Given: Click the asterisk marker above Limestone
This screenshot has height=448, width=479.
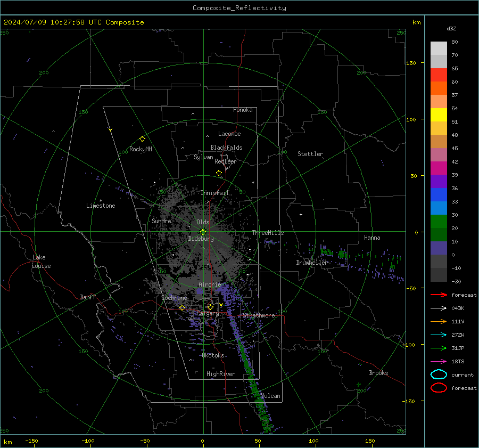Looking at the screenshot, I should 101,201.
